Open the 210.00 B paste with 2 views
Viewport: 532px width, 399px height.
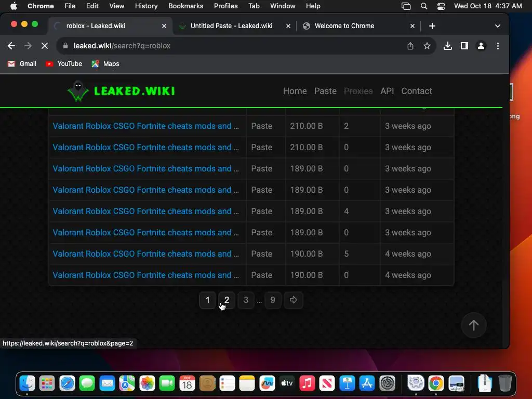point(146,126)
